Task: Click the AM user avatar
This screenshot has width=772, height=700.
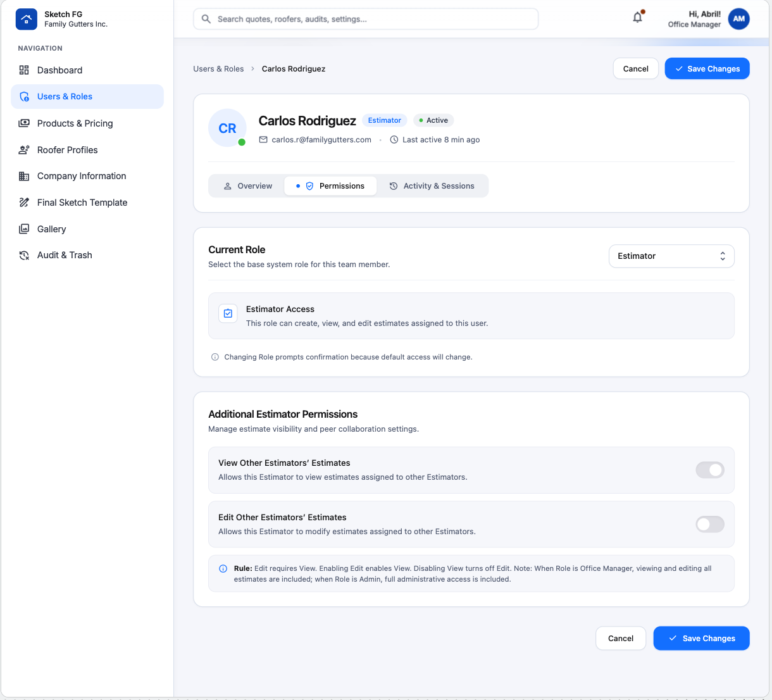Action: coord(738,19)
